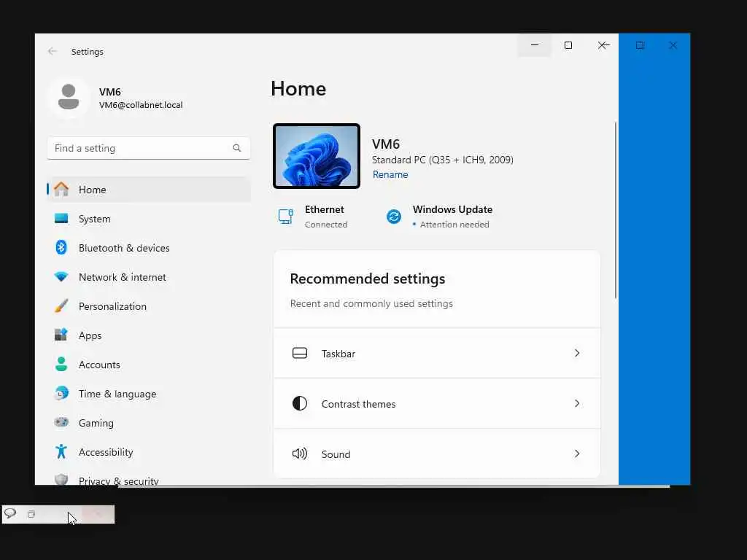Viewport: 747px width, 560px height.
Task: Maximize the blue window behind Settings
Action: pos(640,45)
